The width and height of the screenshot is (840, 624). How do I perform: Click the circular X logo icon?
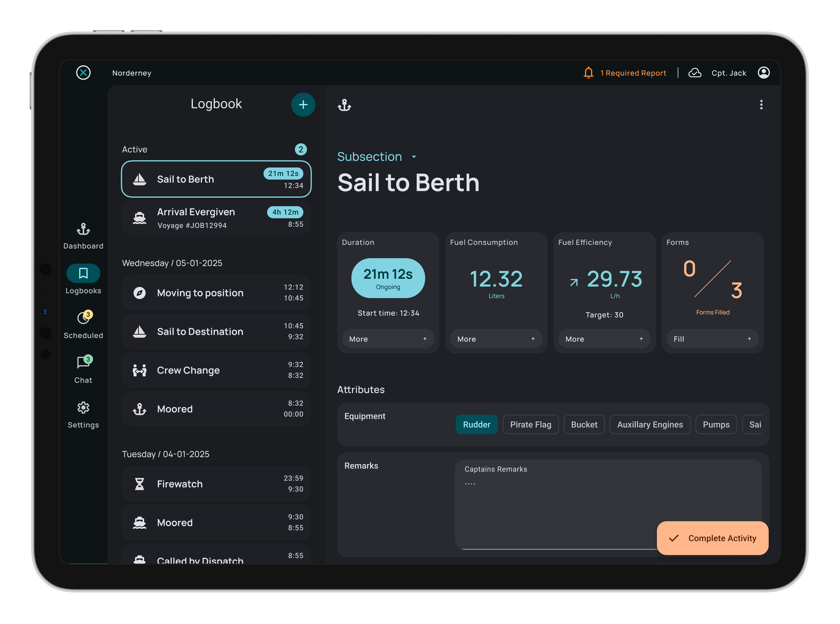[83, 73]
